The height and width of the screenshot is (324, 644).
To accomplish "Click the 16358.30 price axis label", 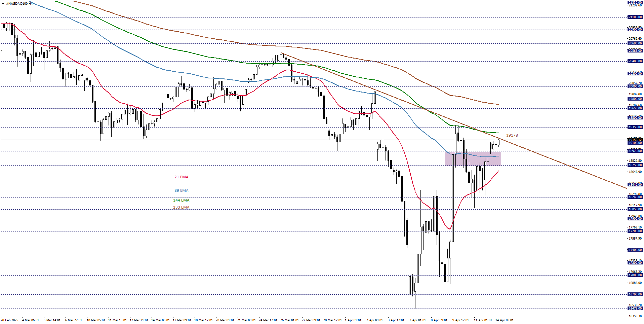I will click(x=635, y=316).
